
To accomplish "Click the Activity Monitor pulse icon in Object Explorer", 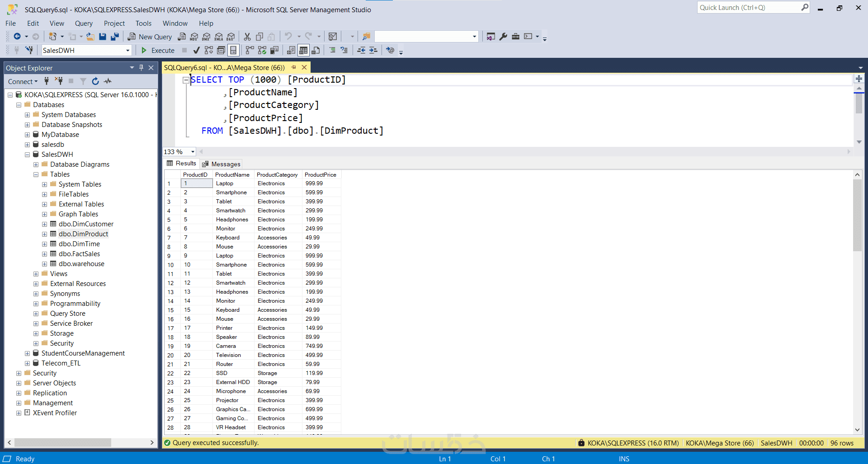I will coord(108,81).
